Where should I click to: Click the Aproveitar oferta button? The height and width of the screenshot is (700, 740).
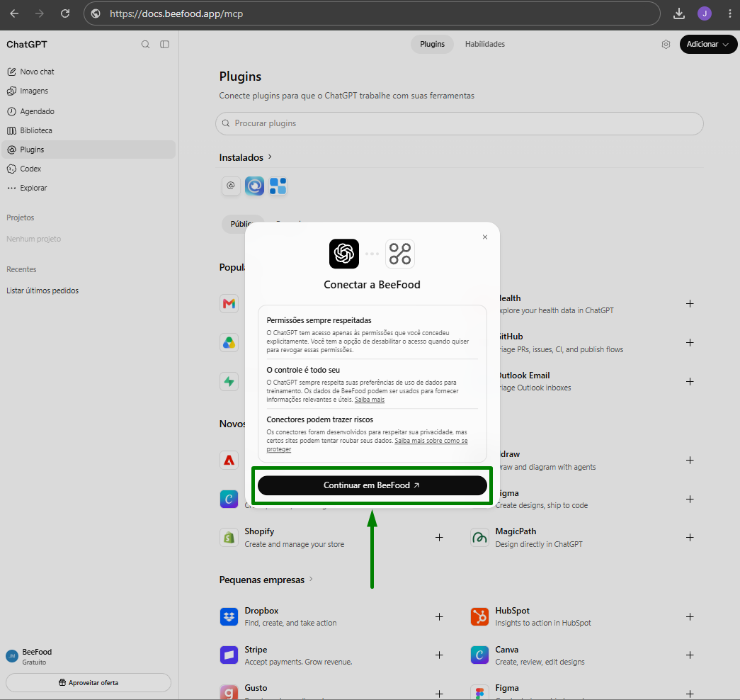pos(89,682)
